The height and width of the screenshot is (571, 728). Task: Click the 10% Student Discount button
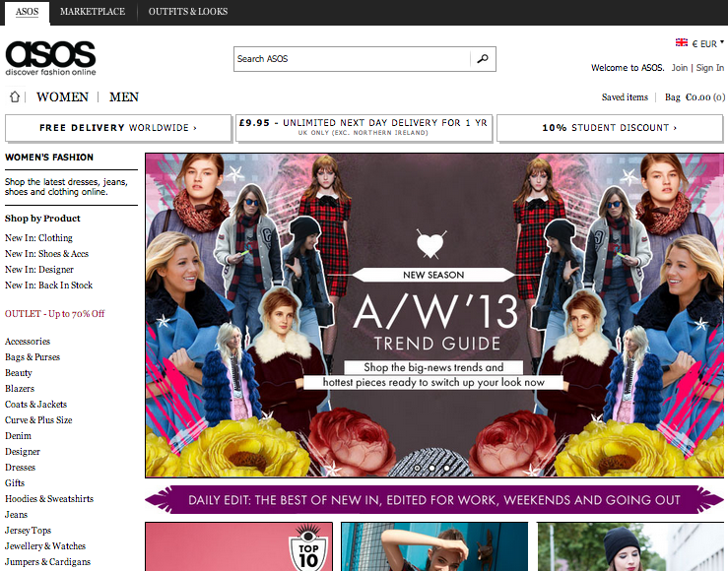[x=610, y=128]
